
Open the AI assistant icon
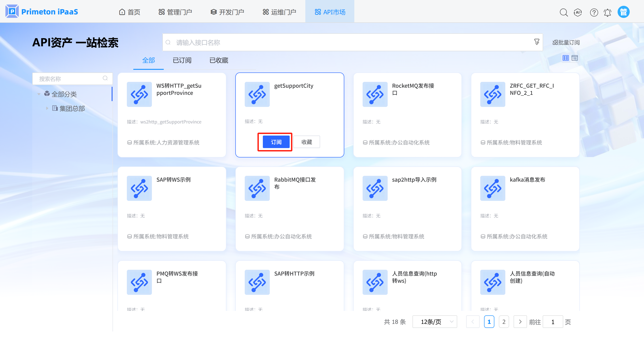[578, 12]
